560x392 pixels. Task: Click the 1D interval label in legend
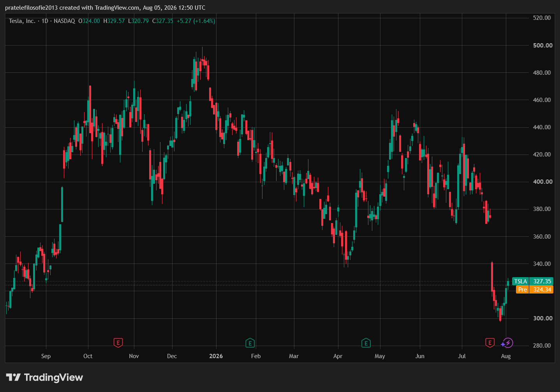click(45, 21)
